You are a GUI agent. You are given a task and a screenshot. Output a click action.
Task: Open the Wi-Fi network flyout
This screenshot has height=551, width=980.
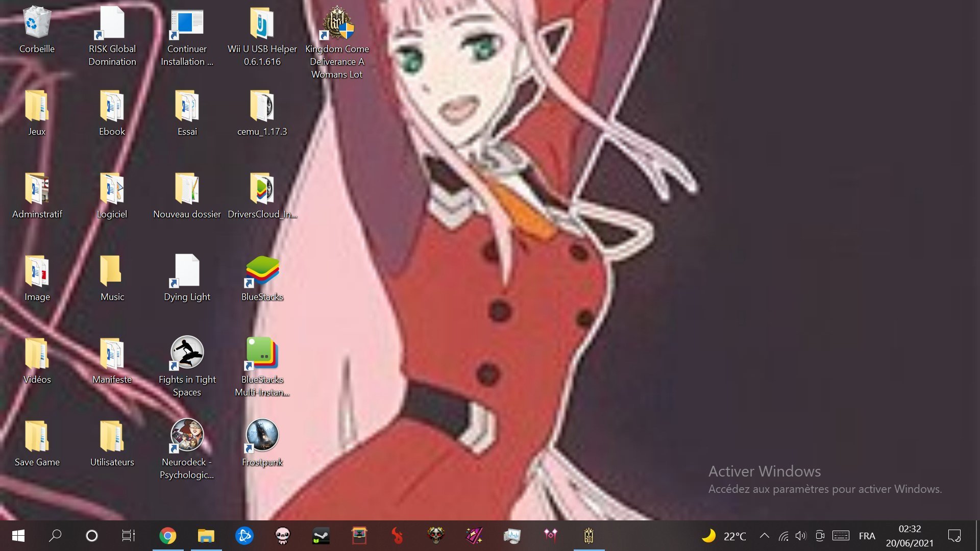pyautogui.click(x=783, y=536)
